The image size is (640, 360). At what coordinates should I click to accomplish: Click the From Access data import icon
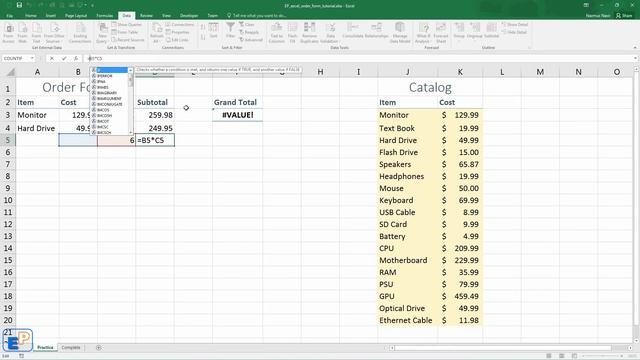(9, 33)
